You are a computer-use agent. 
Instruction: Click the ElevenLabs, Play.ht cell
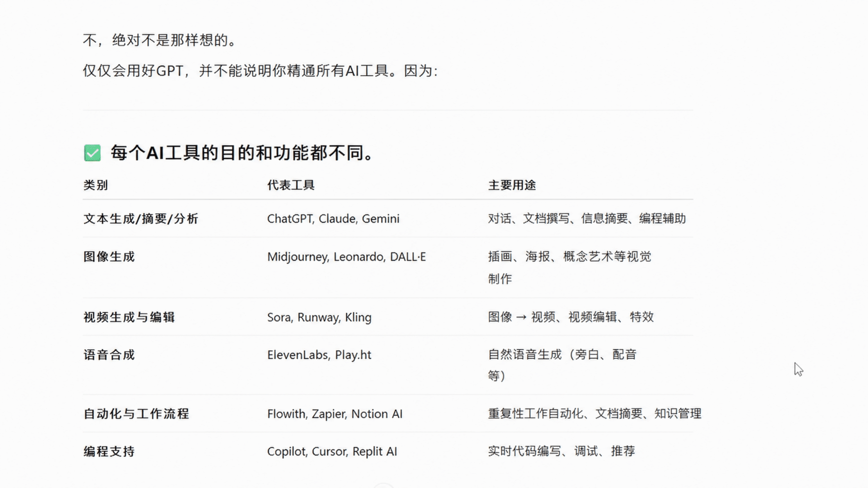click(x=319, y=355)
